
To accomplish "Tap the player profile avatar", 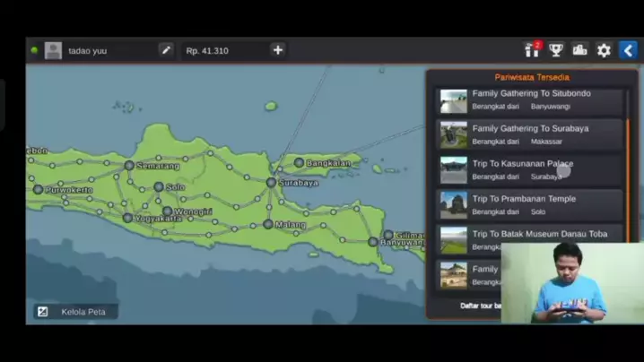I will coord(53,50).
